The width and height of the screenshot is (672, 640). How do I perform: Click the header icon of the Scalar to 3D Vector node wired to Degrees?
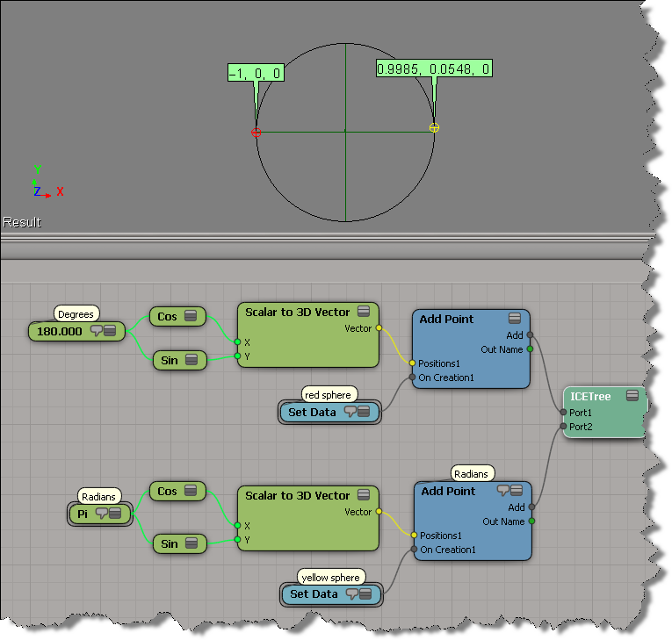pos(365,313)
